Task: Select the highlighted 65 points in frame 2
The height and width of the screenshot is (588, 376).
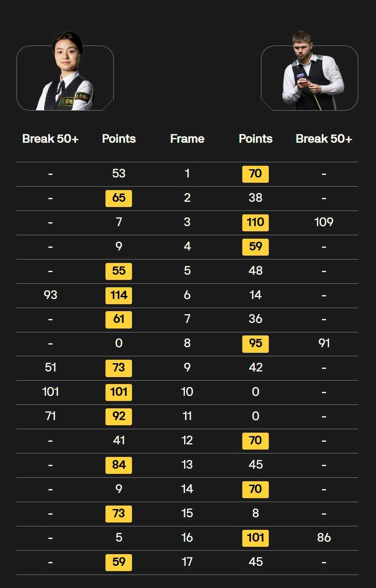Action: (x=119, y=198)
